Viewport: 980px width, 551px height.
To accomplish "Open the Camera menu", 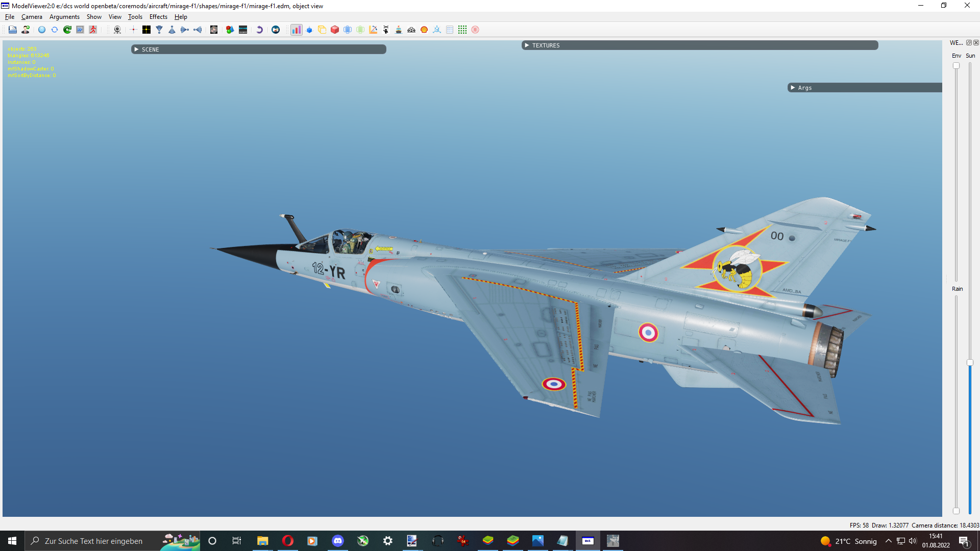I will (x=32, y=17).
